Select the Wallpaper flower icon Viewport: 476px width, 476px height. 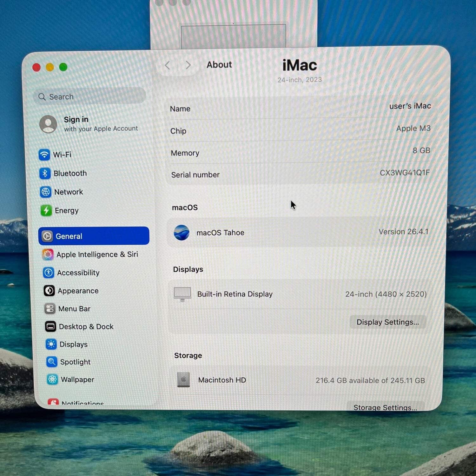[x=52, y=379]
